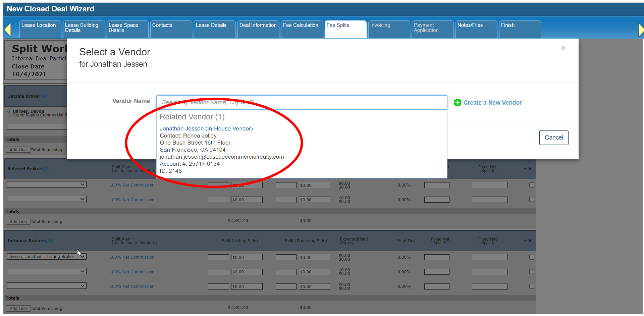Select Jonathan Jessen (In-House Vendor) link
644x316 pixels.
click(x=206, y=129)
